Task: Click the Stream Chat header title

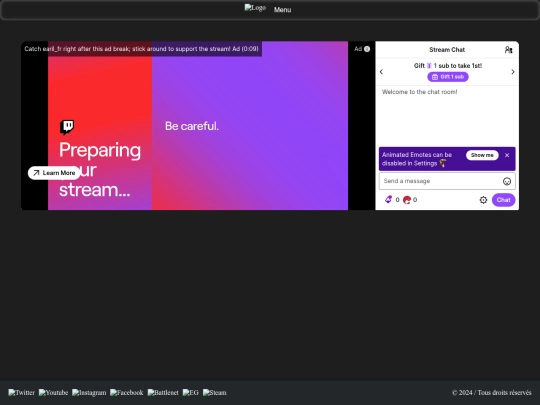Action: click(447, 50)
